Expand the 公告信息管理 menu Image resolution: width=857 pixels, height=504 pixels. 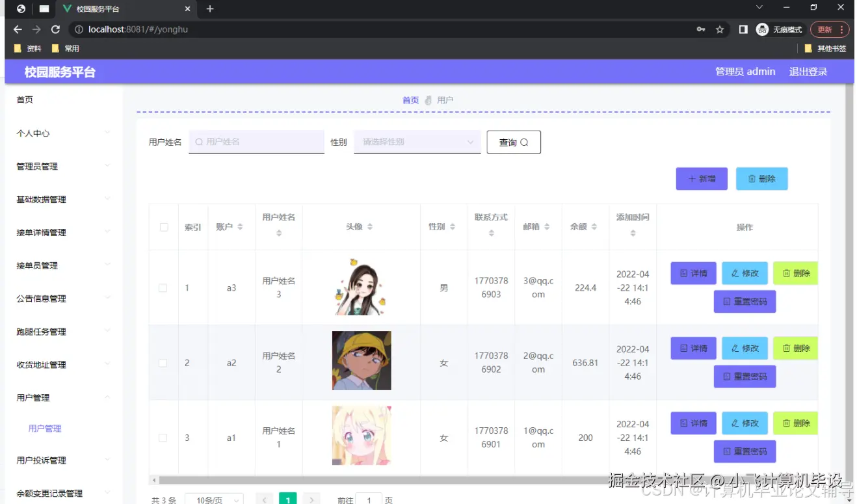click(63, 298)
